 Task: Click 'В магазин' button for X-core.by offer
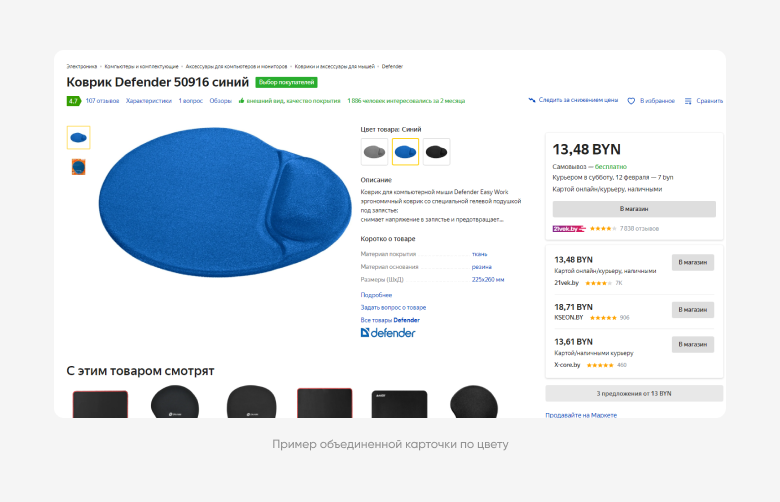coord(692,344)
